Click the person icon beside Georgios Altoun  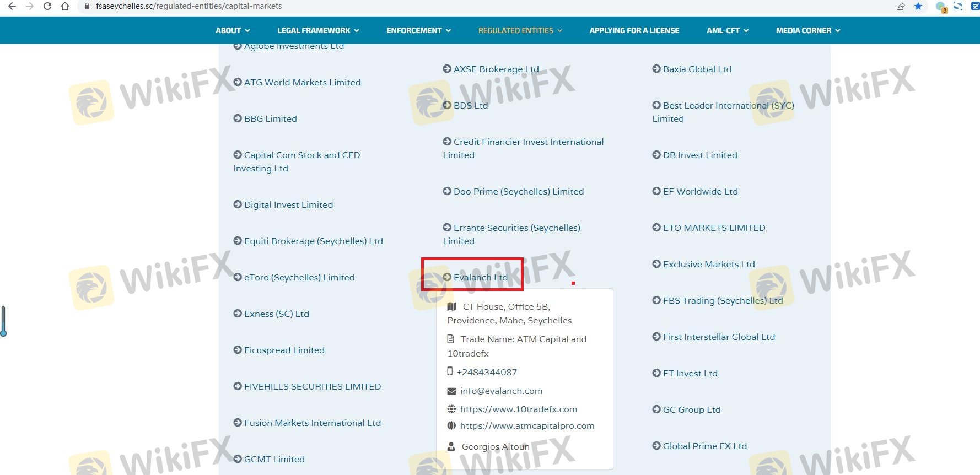coord(451,446)
